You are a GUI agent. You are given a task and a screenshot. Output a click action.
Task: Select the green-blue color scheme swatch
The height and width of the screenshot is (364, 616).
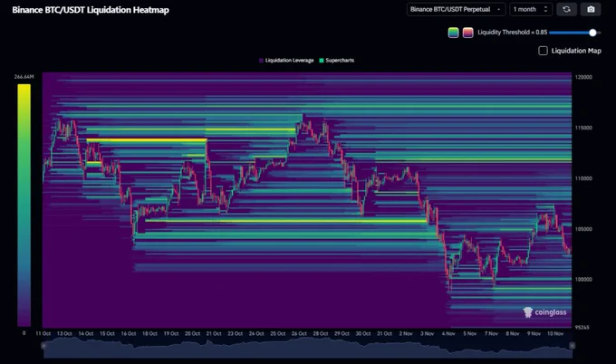pos(453,33)
